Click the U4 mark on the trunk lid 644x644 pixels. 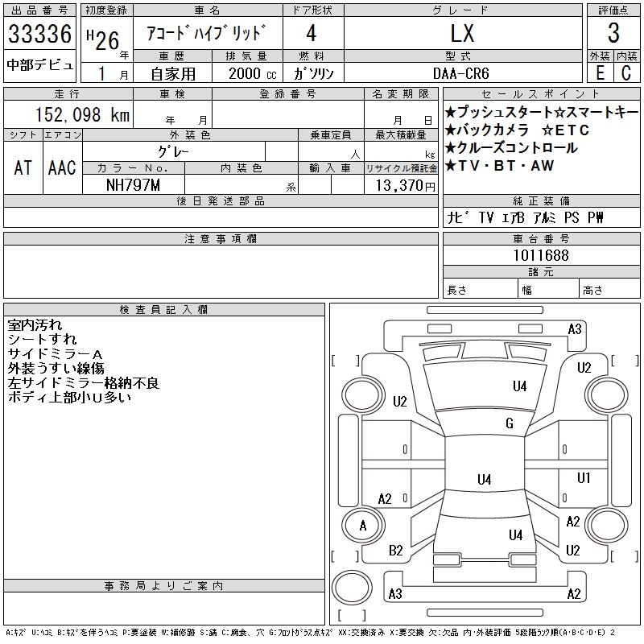click(515, 535)
